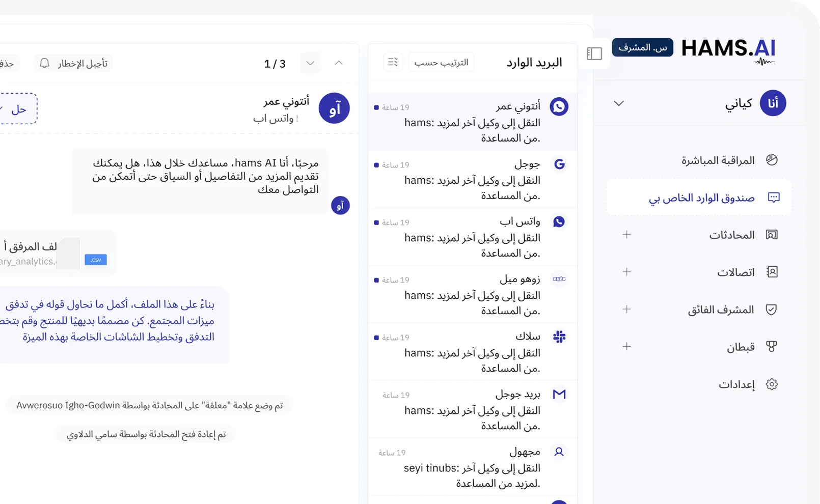Go to next conversation with down chevron
The image size is (820, 504).
(x=310, y=63)
